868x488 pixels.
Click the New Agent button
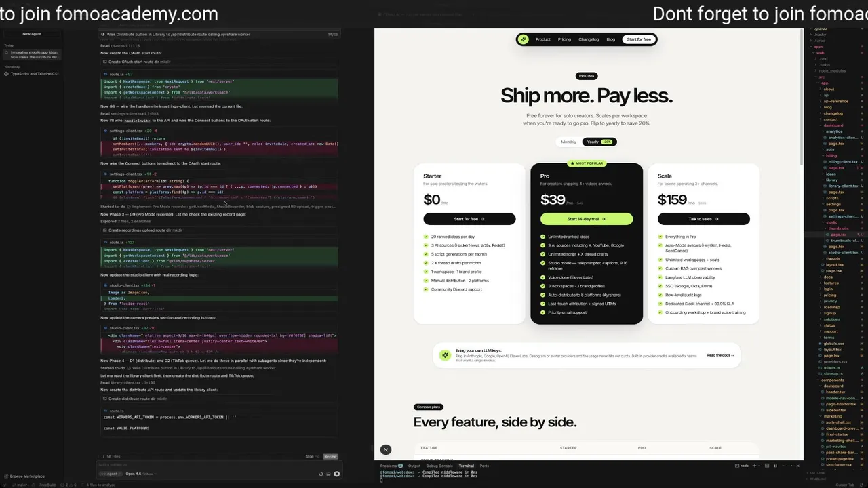(x=32, y=34)
